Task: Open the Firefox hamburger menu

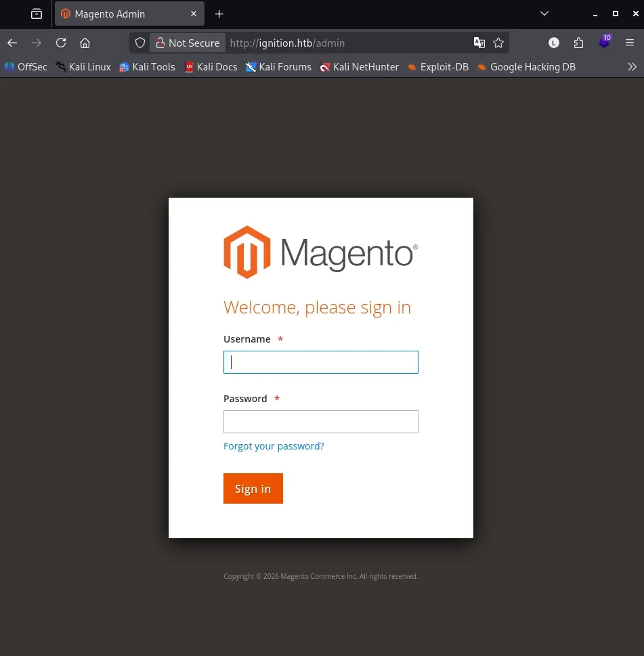Action: pyautogui.click(x=629, y=43)
